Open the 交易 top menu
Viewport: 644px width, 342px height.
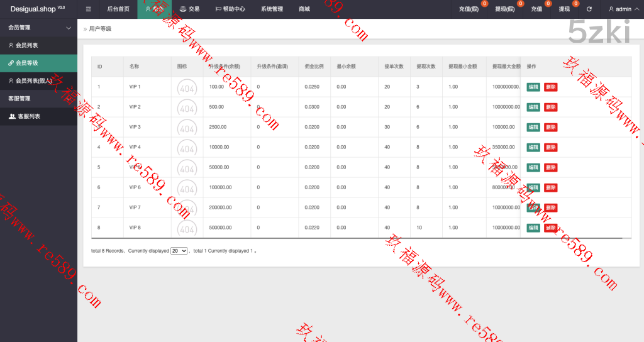click(189, 9)
